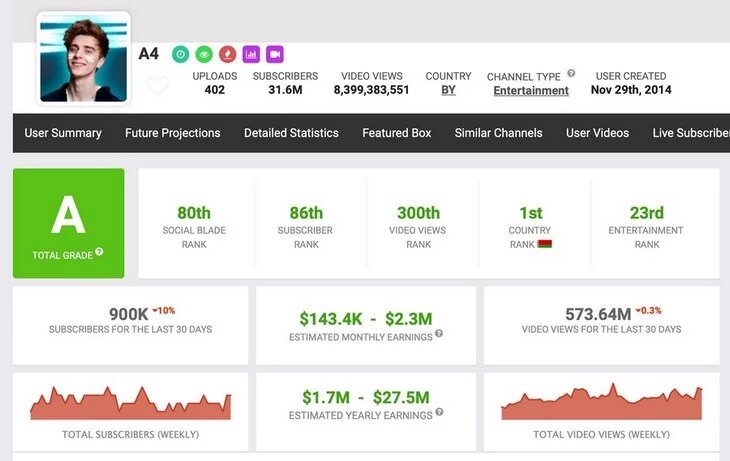
Task: Open the User Videos tab
Action: pyautogui.click(x=597, y=133)
